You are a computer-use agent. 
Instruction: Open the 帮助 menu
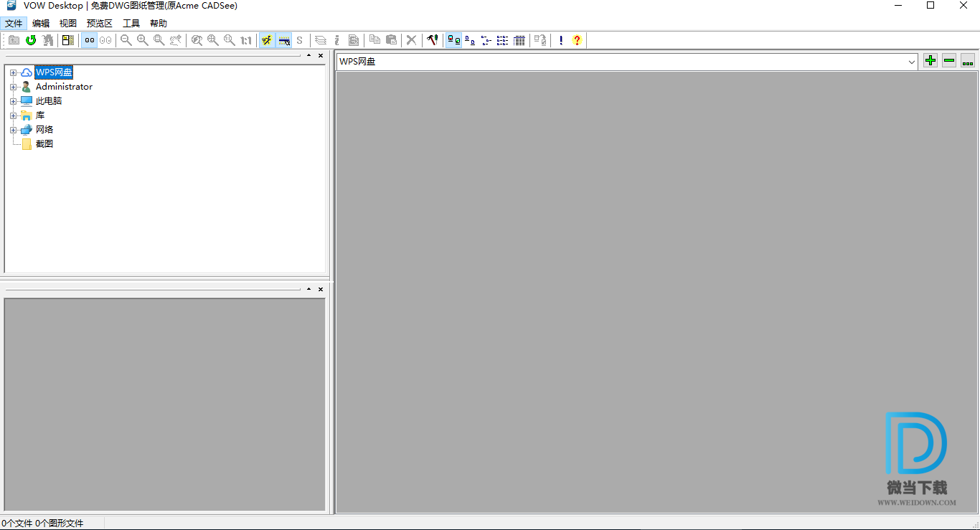tap(159, 24)
